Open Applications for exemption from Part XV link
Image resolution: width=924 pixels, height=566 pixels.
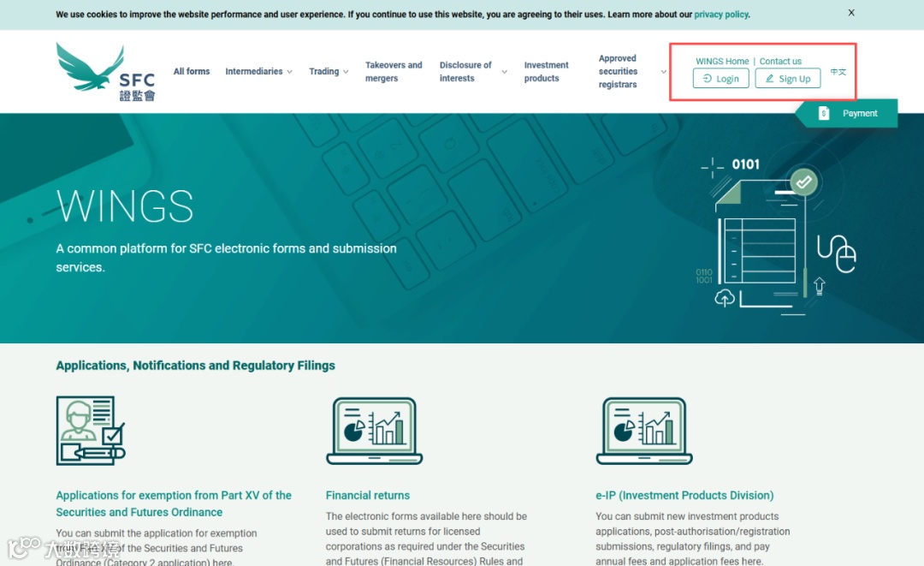174,503
